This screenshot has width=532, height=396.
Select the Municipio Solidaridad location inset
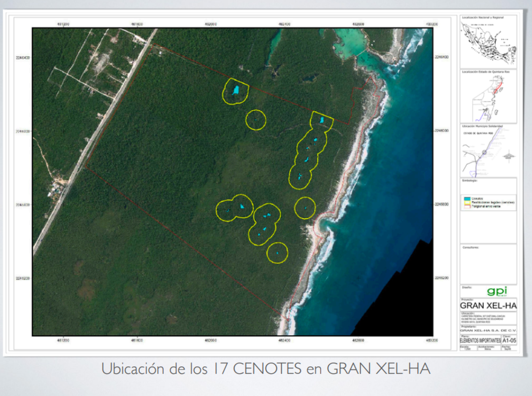(x=488, y=152)
